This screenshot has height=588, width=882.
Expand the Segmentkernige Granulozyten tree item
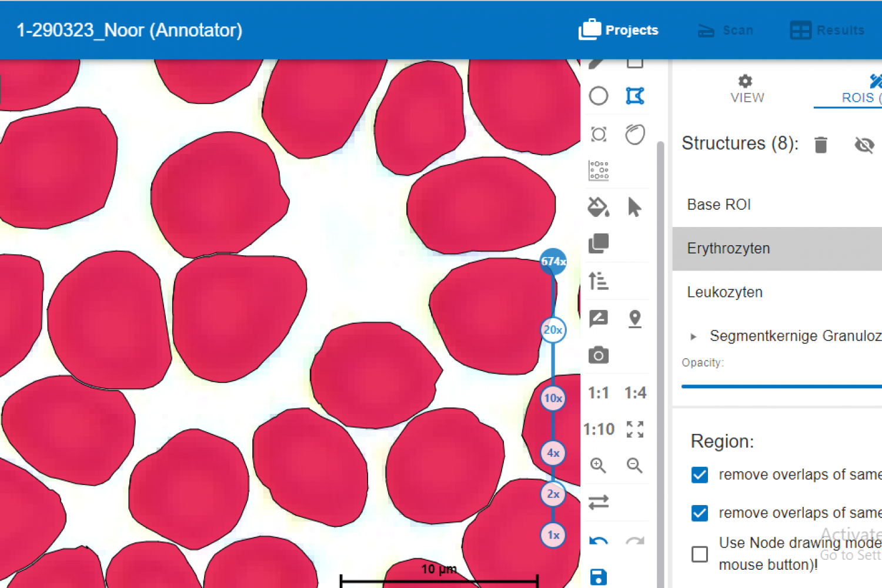(694, 336)
